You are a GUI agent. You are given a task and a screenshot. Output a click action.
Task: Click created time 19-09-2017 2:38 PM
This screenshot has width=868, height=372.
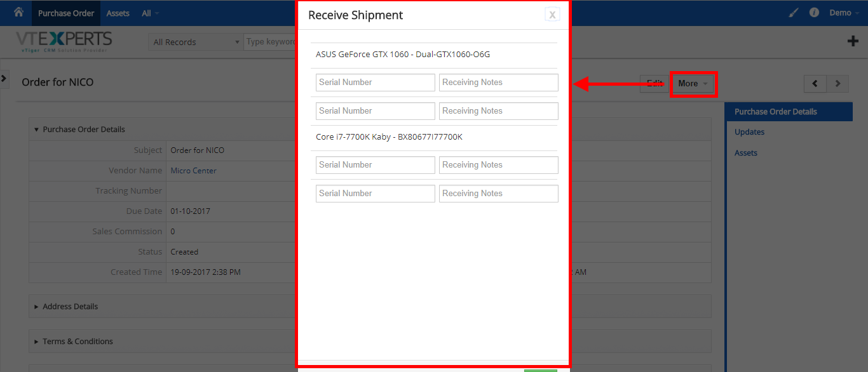(206, 272)
